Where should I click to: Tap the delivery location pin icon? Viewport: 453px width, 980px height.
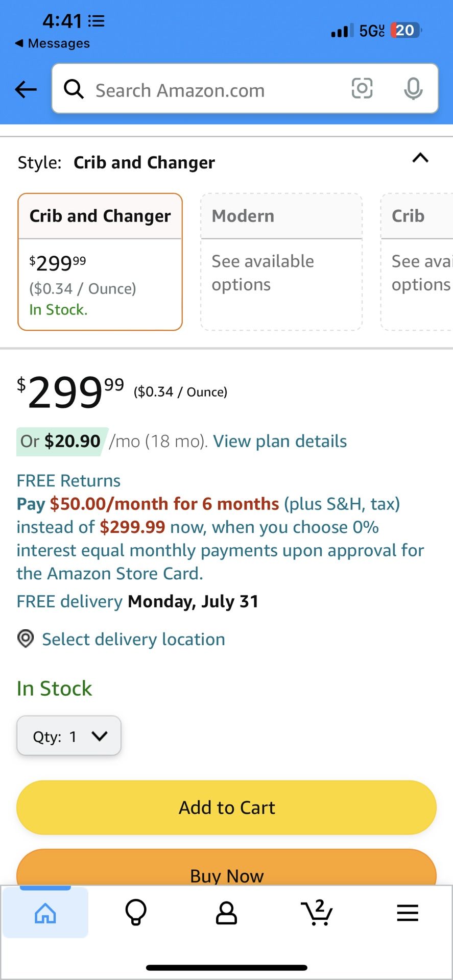point(26,639)
